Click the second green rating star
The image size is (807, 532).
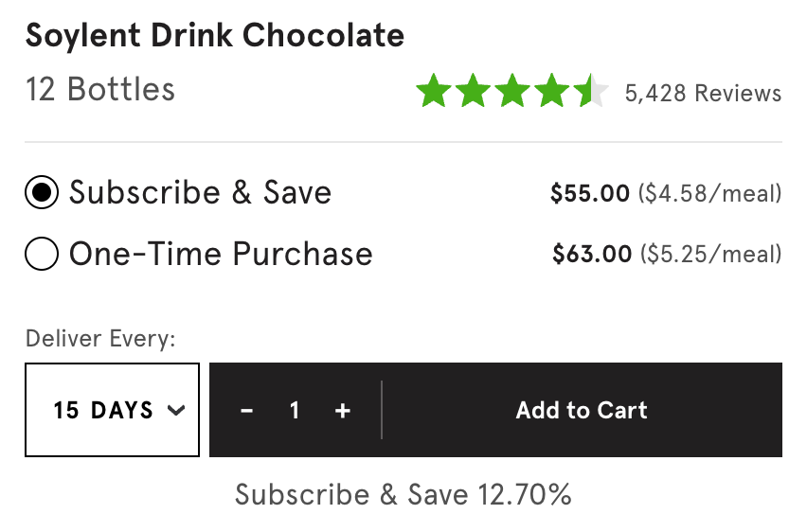point(473,91)
